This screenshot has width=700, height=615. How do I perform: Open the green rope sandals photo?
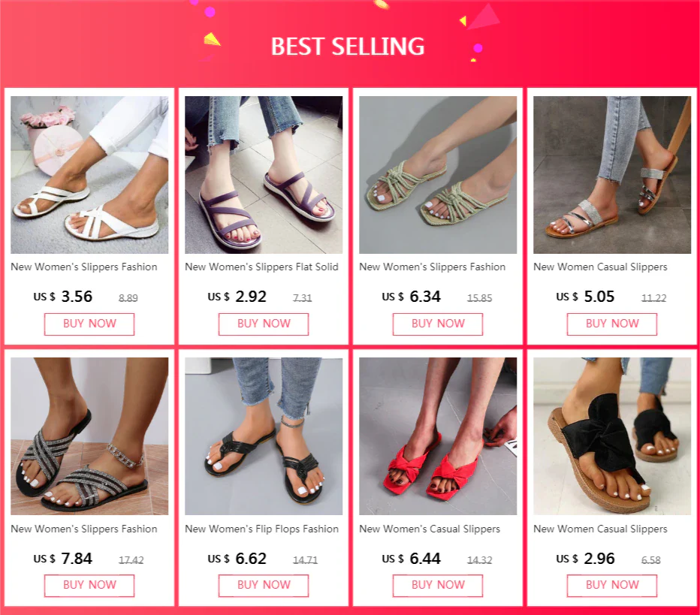[438, 175]
